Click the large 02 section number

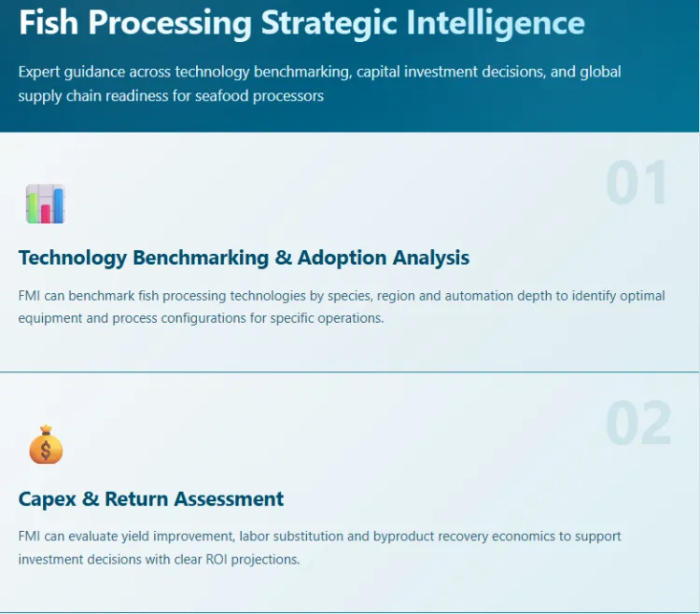638,424
